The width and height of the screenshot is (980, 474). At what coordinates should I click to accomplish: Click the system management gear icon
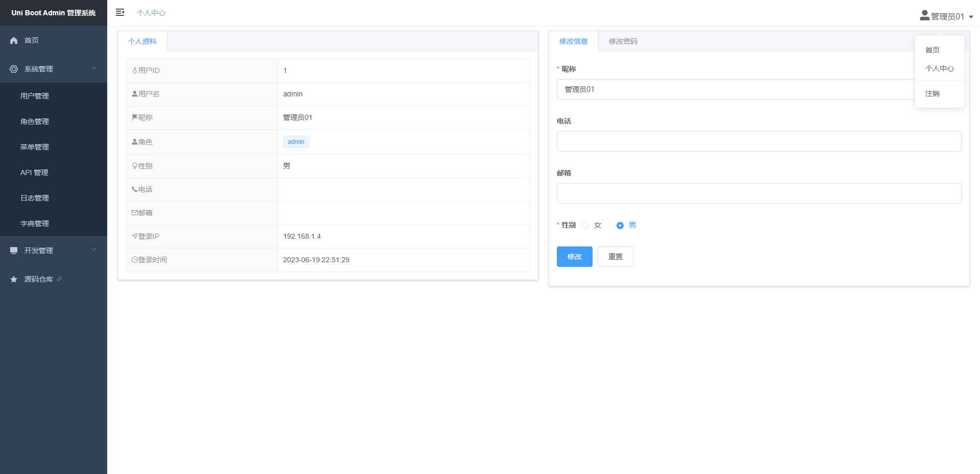click(x=14, y=69)
